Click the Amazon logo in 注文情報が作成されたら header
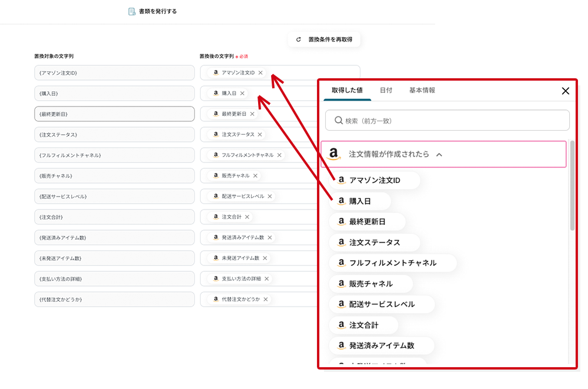 point(334,154)
